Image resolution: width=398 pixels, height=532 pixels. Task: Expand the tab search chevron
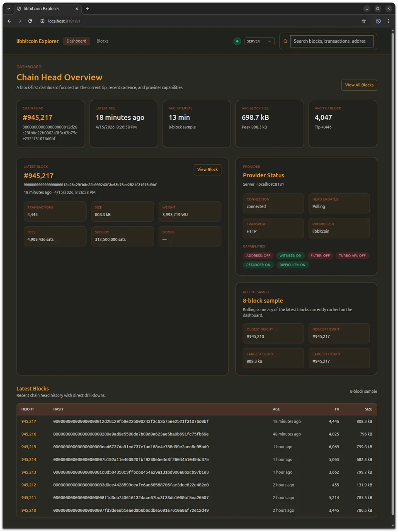coord(9,9)
